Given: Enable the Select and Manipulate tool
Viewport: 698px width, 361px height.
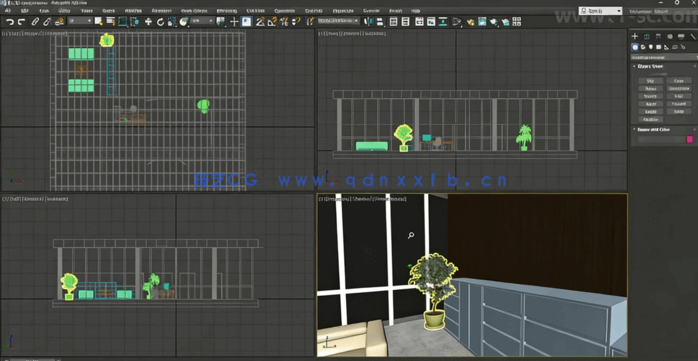Looking at the screenshot, I should tap(234, 21).
